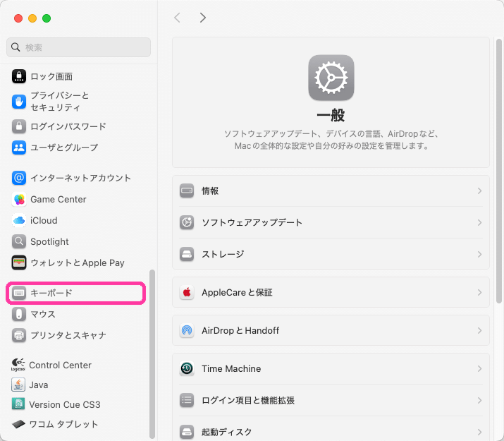The width and height of the screenshot is (504, 441).
Task: Click the ロック画面 lock icon in sidebar
Action: [x=19, y=76]
